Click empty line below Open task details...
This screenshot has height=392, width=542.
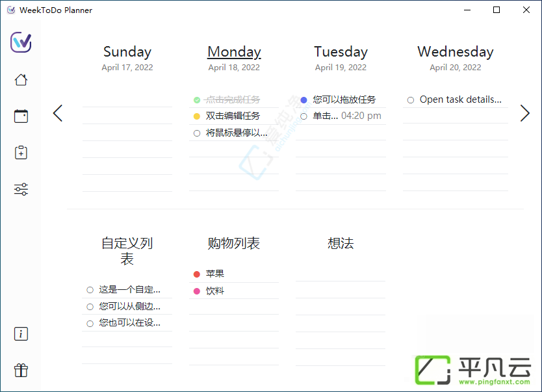pyautogui.click(x=455, y=116)
